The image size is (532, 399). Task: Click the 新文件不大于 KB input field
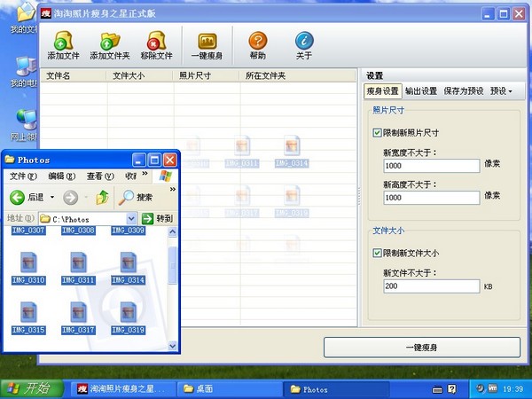click(431, 286)
